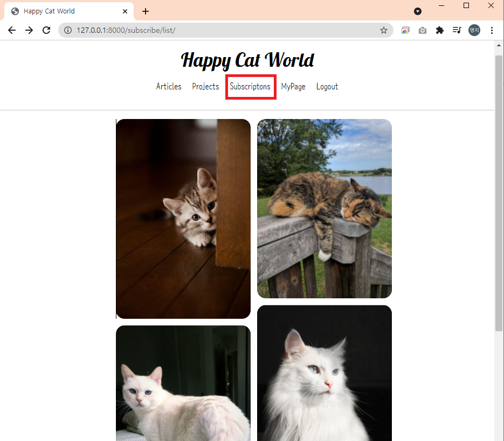Open the cast/screen extension icon
The image size is (504, 441).
point(405,30)
